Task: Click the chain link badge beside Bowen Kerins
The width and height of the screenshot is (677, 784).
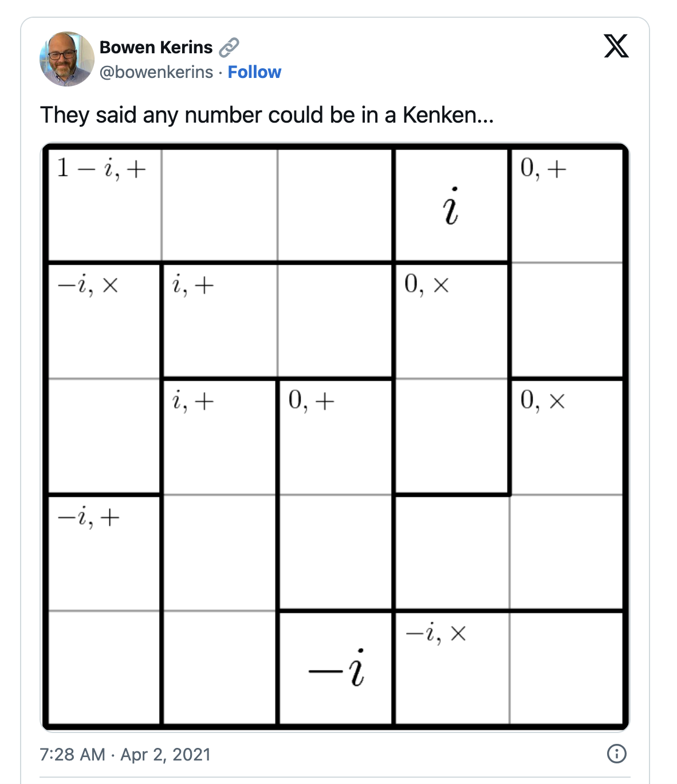Action: 229,47
